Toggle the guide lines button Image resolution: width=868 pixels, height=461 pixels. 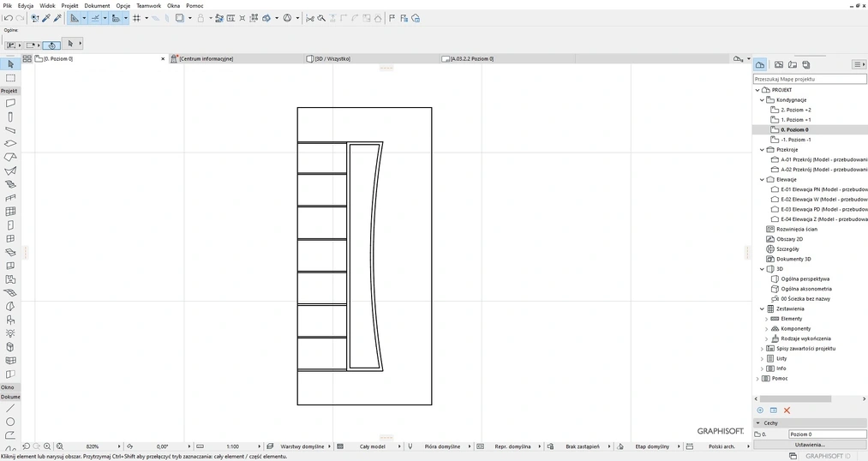click(75, 18)
